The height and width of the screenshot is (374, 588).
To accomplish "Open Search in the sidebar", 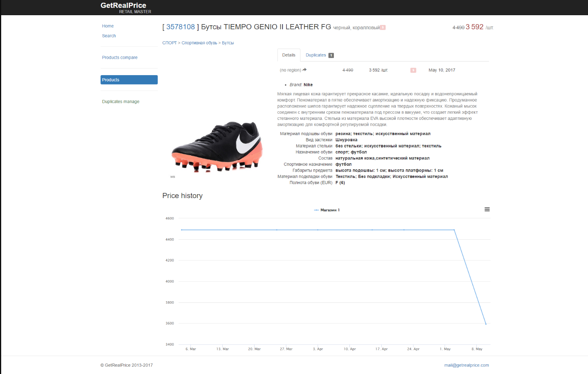I will 109,36.
